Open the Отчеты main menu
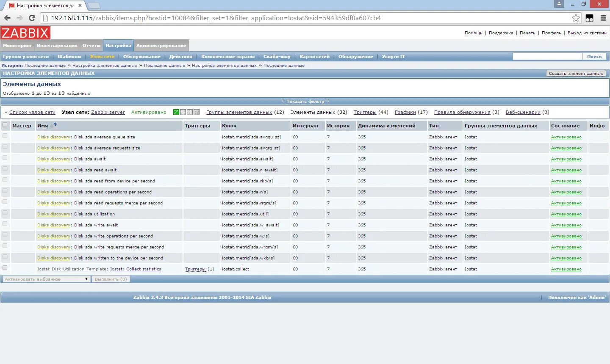The width and height of the screenshot is (610, 364). pos(91,46)
